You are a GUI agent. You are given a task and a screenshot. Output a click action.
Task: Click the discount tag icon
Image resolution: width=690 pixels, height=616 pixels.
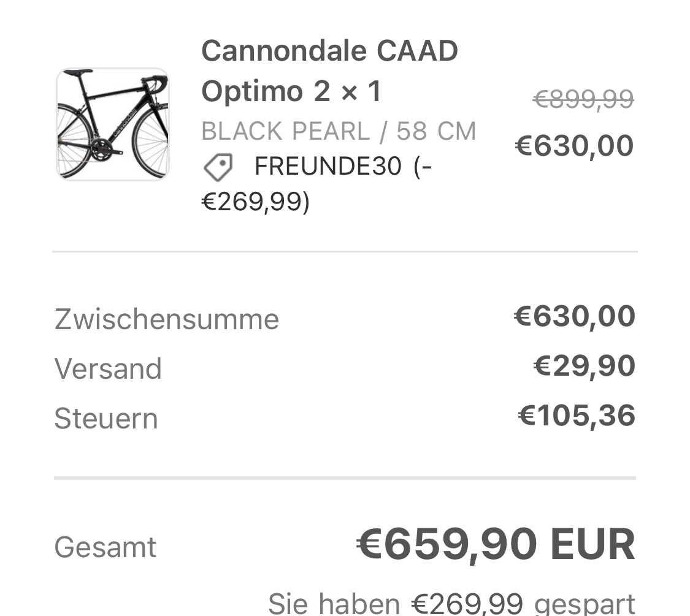(x=218, y=167)
